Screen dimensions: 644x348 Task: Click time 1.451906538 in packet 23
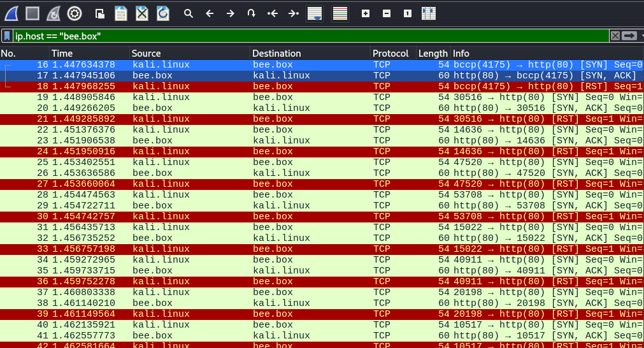[x=84, y=140]
